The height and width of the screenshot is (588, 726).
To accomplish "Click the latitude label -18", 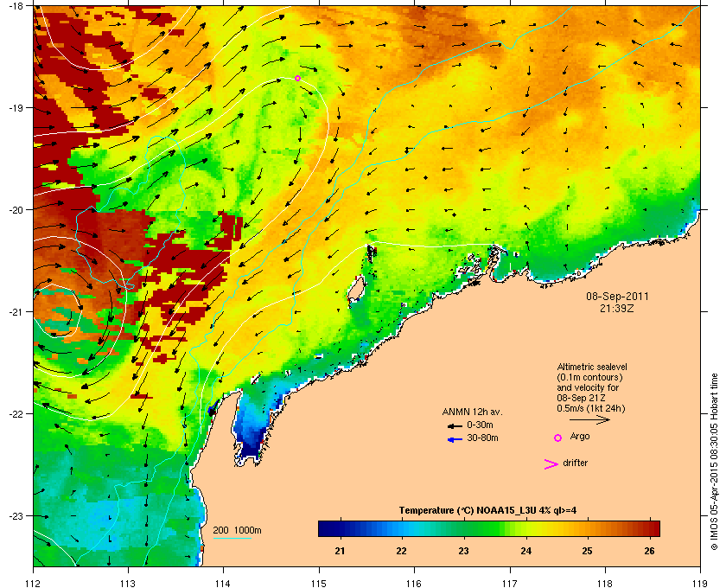I will 16,5.
